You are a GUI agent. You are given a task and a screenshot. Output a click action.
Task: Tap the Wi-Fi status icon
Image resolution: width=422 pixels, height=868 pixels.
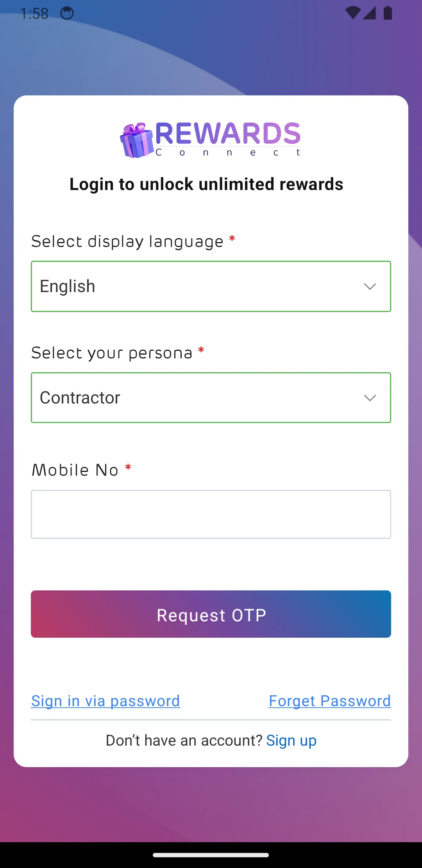coord(353,13)
